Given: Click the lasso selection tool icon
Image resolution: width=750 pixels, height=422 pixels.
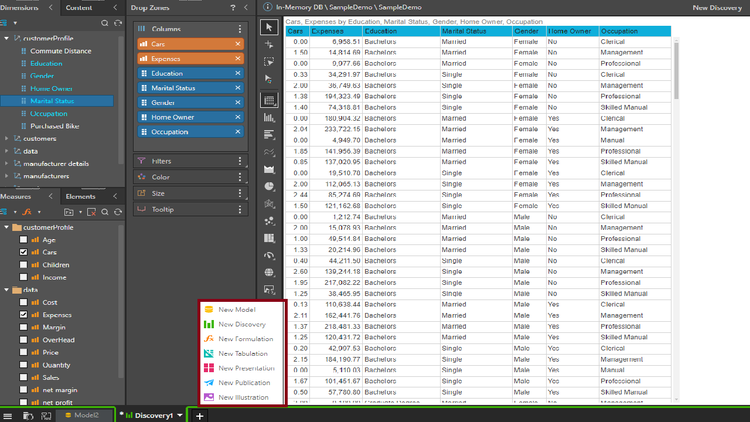Looking at the screenshot, I should pos(269,62).
